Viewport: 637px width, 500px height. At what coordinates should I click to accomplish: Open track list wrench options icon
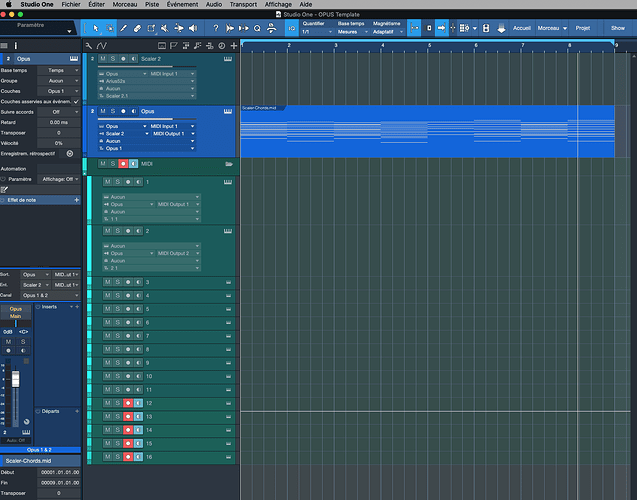point(89,46)
